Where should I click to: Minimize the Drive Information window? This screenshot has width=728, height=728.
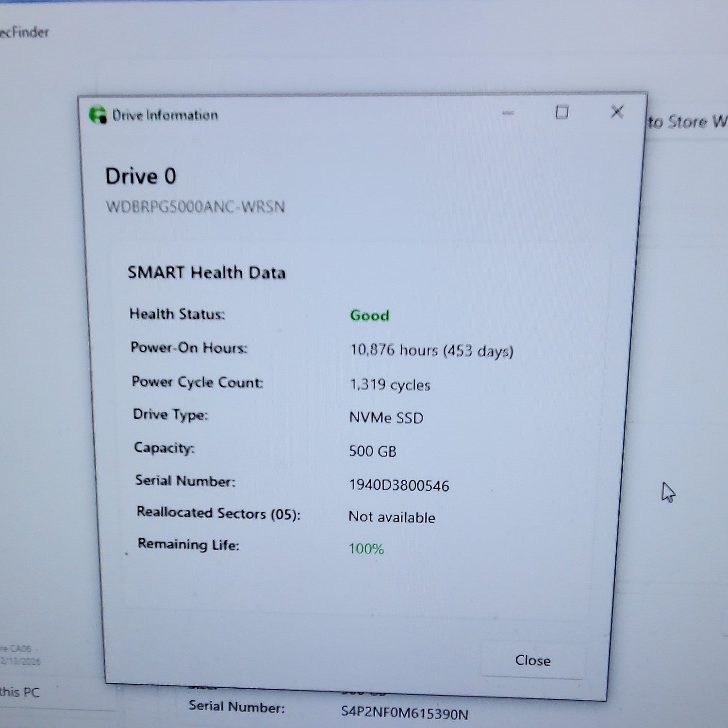tap(508, 113)
